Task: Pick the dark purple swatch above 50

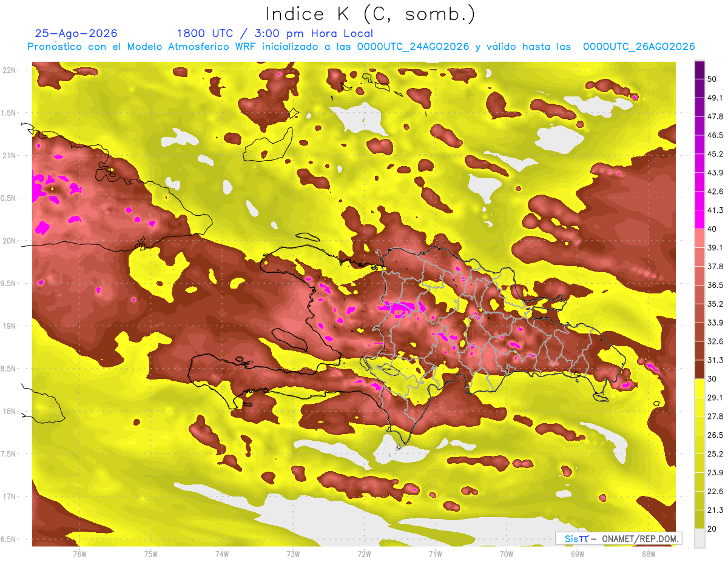Action: coord(699,70)
